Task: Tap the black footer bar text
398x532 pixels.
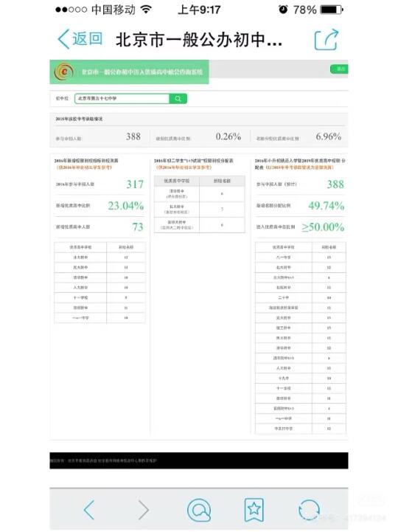Action: click(103, 460)
